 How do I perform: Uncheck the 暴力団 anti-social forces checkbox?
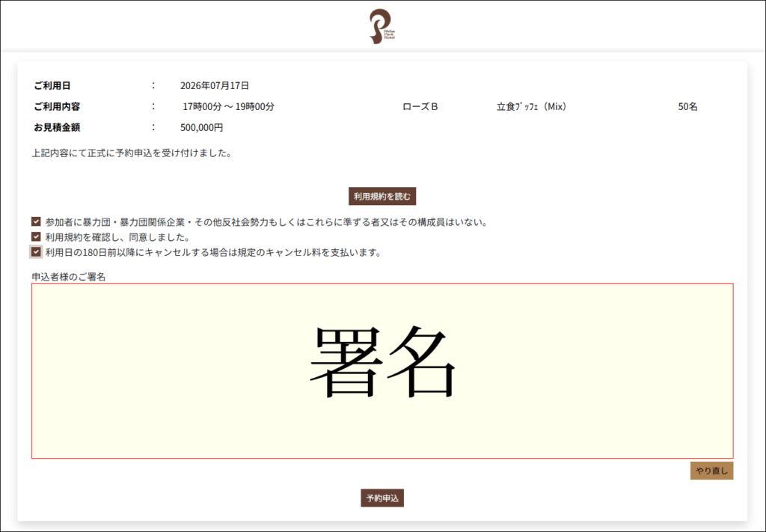tap(36, 221)
